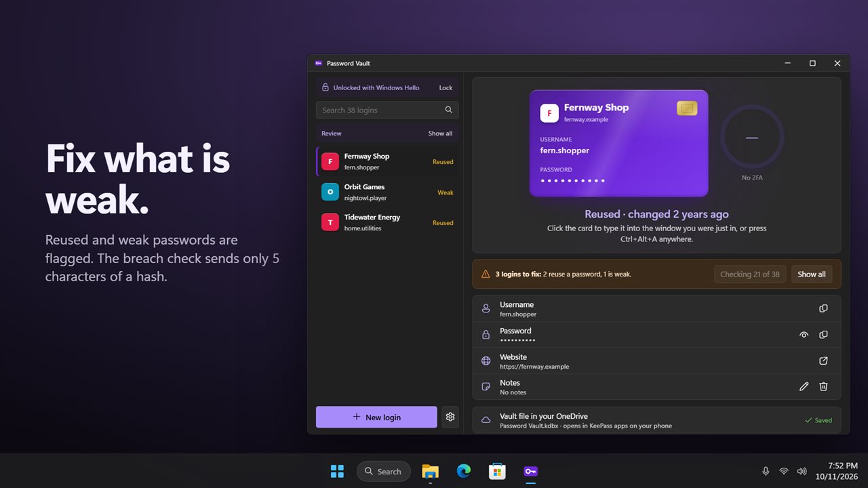Edit the Notes with pencil icon
The width and height of the screenshot is (868, 488).
pyautogui.click(x=804, y=386)
